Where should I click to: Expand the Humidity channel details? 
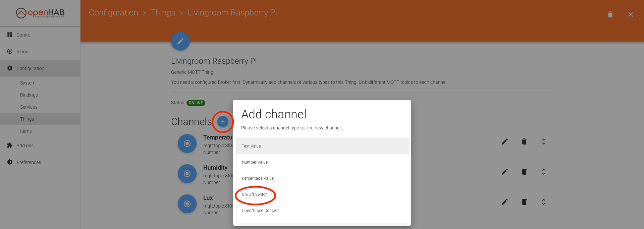point(543,172)
